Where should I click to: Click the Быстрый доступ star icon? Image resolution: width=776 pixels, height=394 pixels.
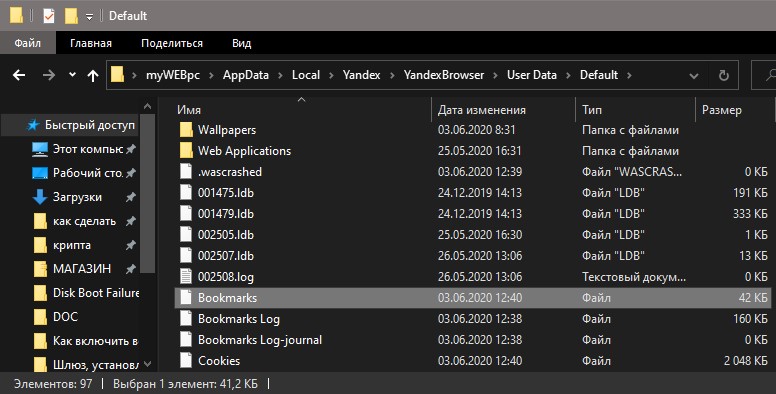(x=33, y=125)
